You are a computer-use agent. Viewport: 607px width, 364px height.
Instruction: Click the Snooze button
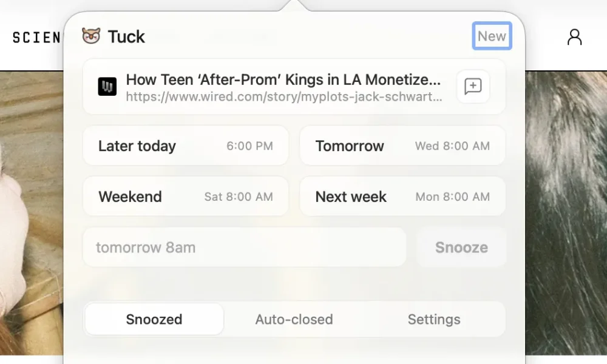pyautogui.click(x=461, y=247)
